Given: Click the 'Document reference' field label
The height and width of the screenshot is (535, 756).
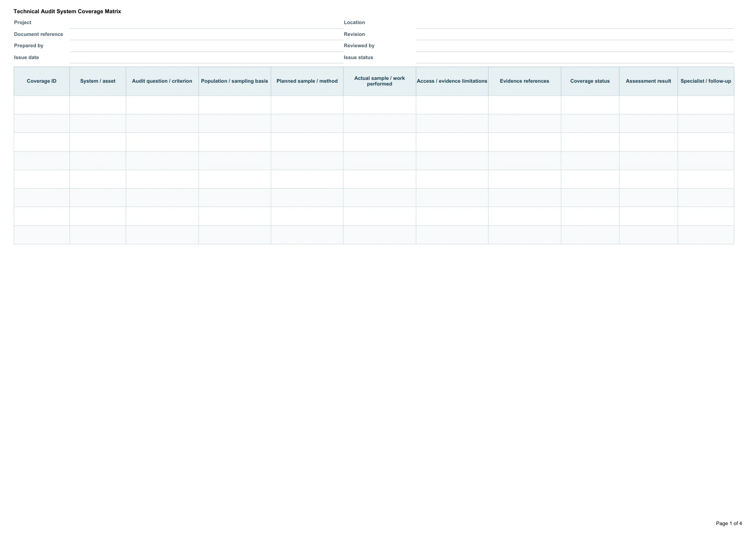Looking at the screenshot, I should (x=38, y=35).
